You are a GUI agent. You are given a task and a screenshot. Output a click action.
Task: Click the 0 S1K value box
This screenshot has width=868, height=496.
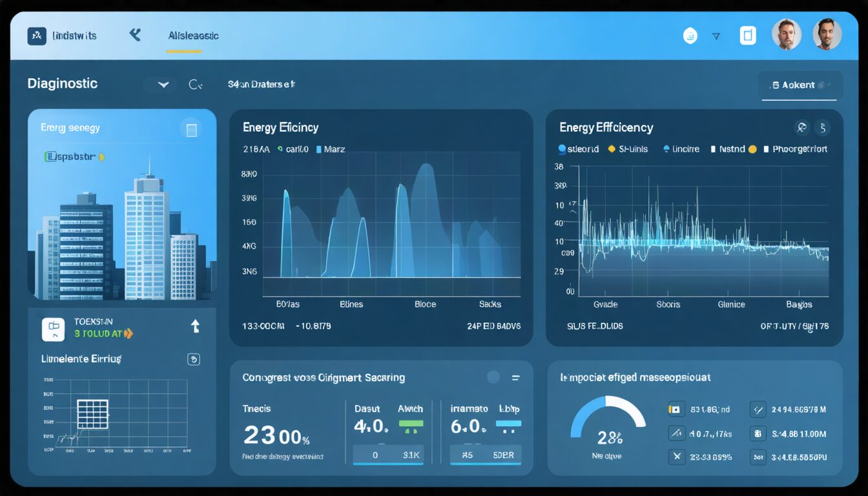click(388, 455)
